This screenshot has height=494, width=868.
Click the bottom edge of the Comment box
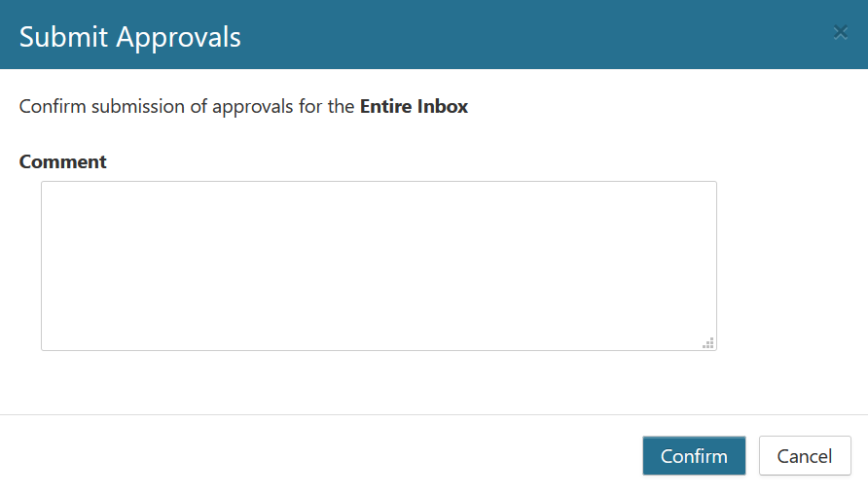point(379,350)
